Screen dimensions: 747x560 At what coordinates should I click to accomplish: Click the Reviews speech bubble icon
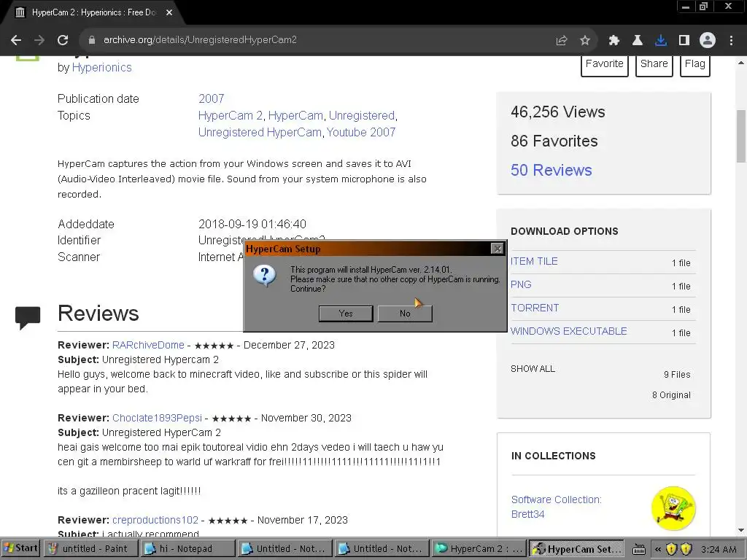[28, 318]
